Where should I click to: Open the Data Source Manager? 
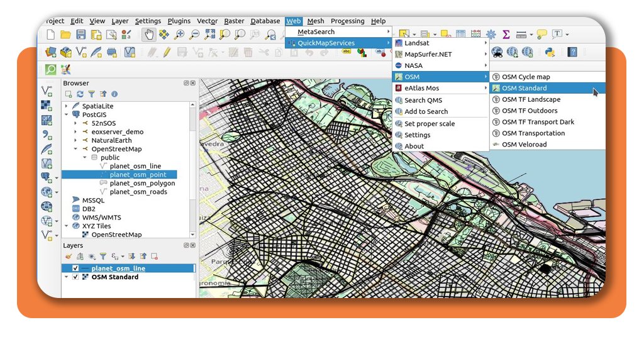pos(51,52)
